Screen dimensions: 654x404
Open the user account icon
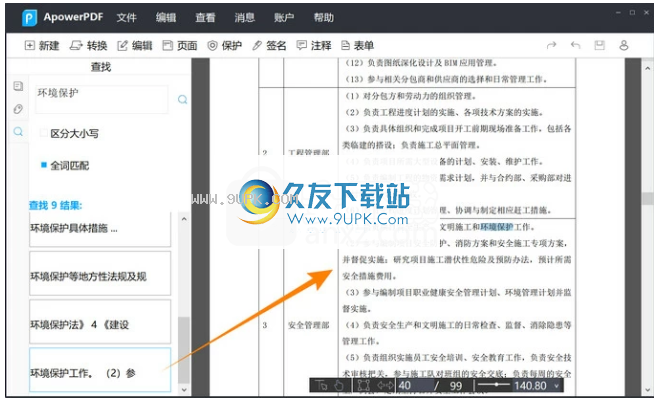click(x=624, y=45)
